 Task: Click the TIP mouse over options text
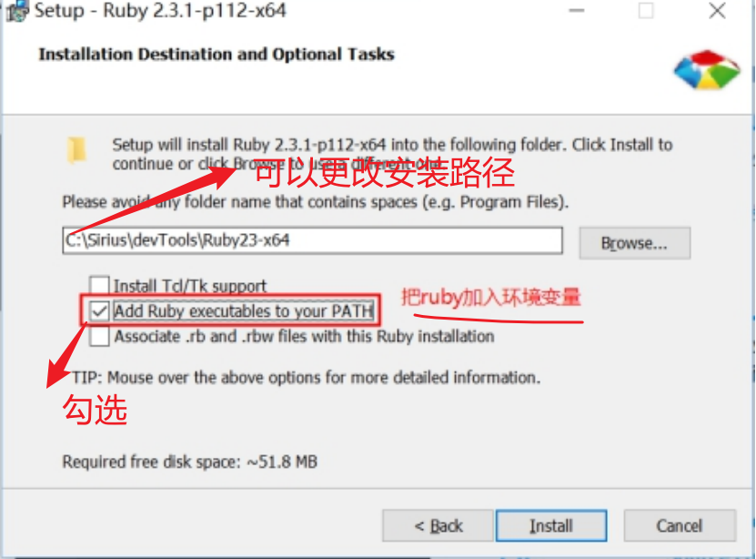[307, 378]
